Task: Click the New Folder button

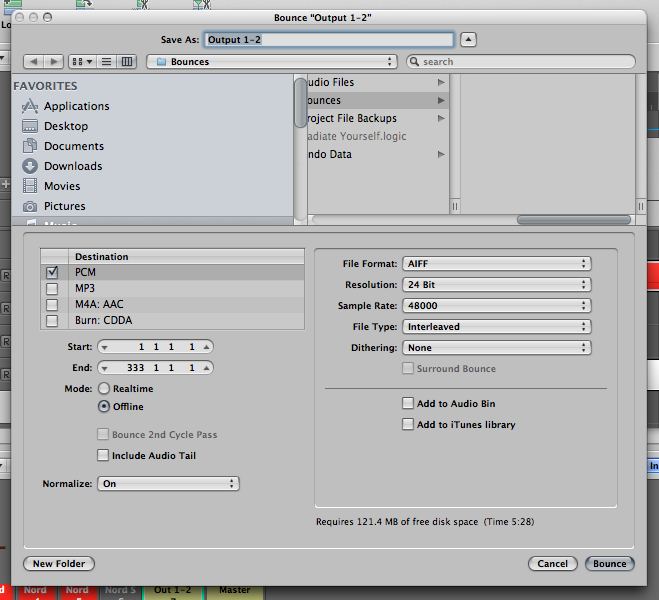Action: click(59, 564)
